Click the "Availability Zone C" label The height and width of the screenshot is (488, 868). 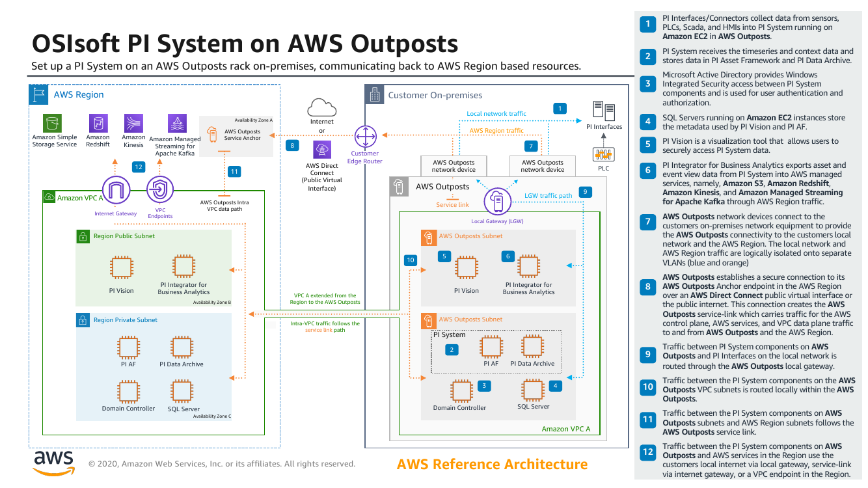212,416
